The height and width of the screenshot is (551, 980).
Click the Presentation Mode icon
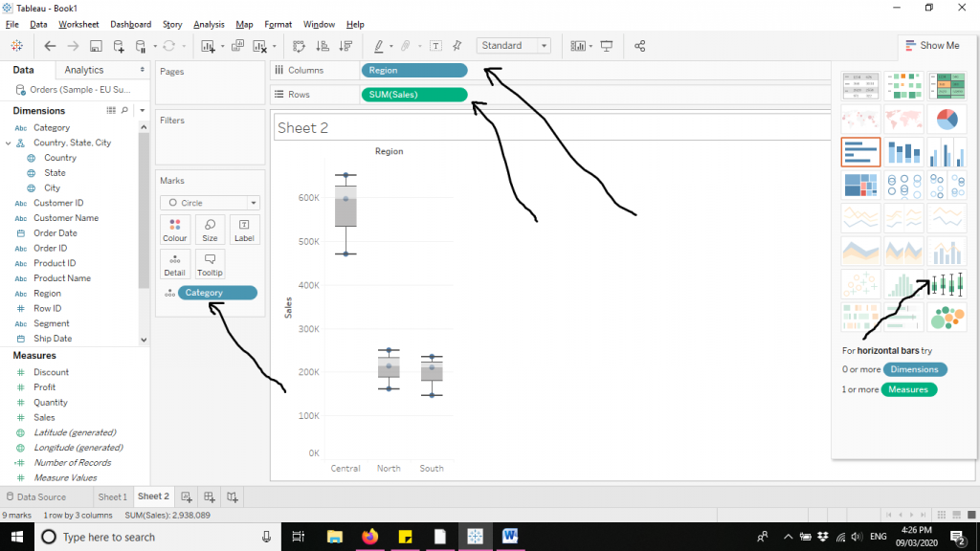606,46
